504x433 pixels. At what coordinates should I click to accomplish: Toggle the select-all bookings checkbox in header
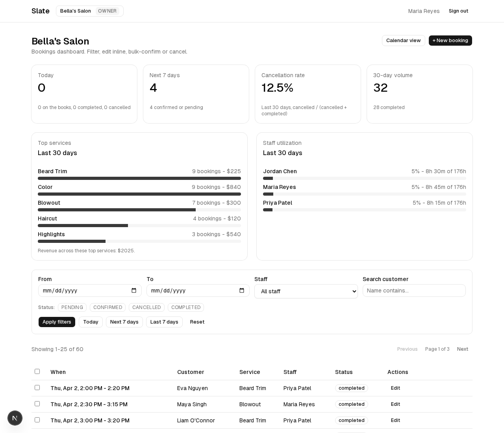37,371
